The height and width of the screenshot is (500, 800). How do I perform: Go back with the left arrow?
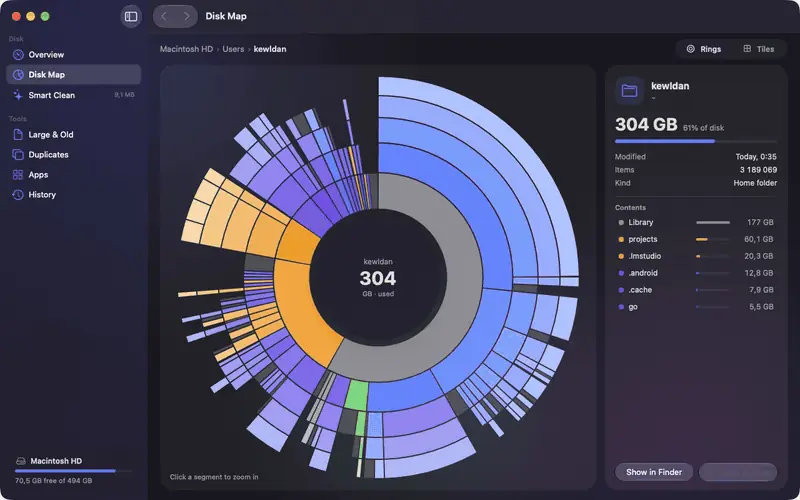(164, 16)
